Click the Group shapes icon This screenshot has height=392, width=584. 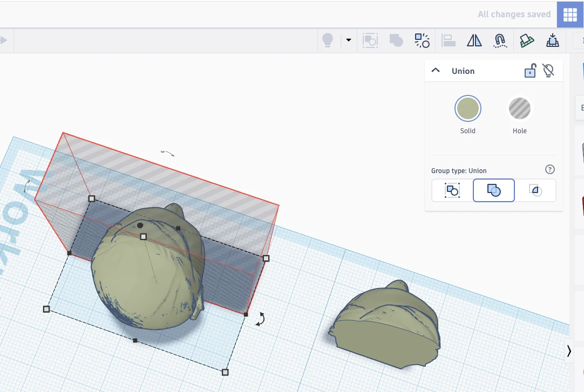[370, 40]
